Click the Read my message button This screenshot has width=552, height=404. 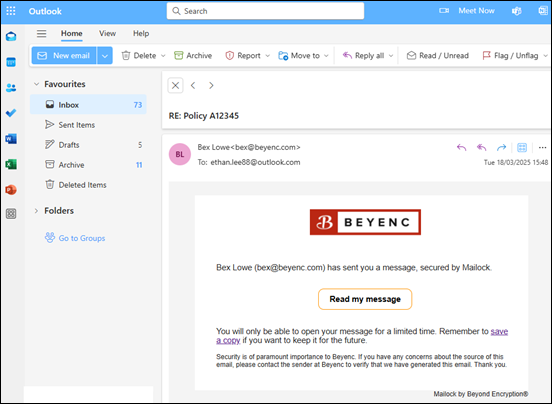click(365, 299)
